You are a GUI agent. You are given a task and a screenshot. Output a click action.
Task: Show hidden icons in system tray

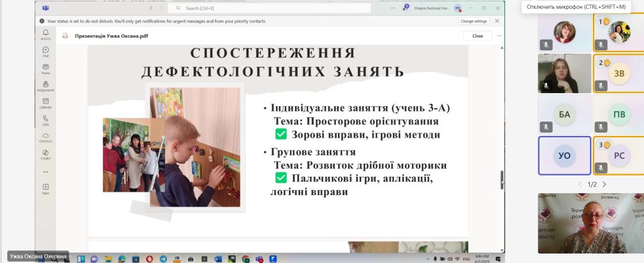tap(428, 259)
